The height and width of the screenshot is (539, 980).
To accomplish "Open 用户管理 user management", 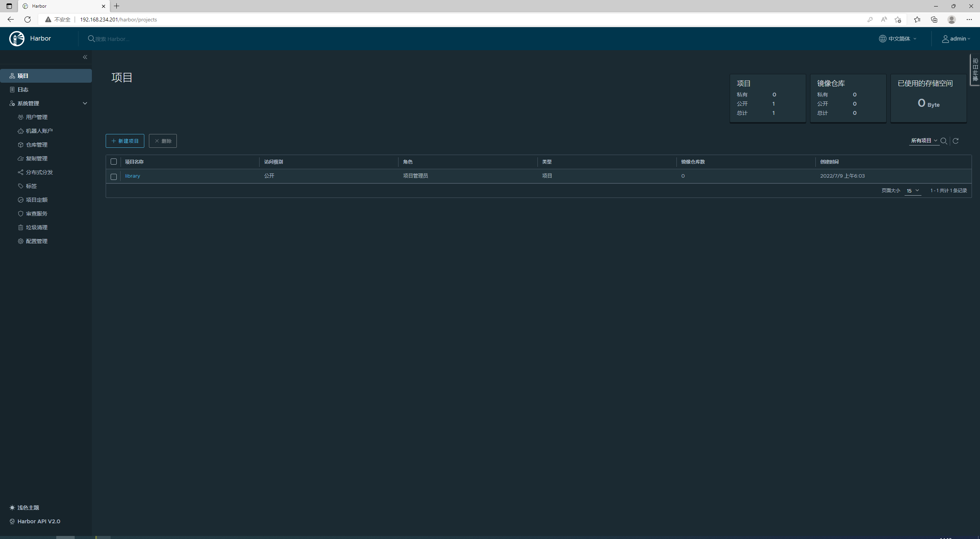I will (36, 117).
